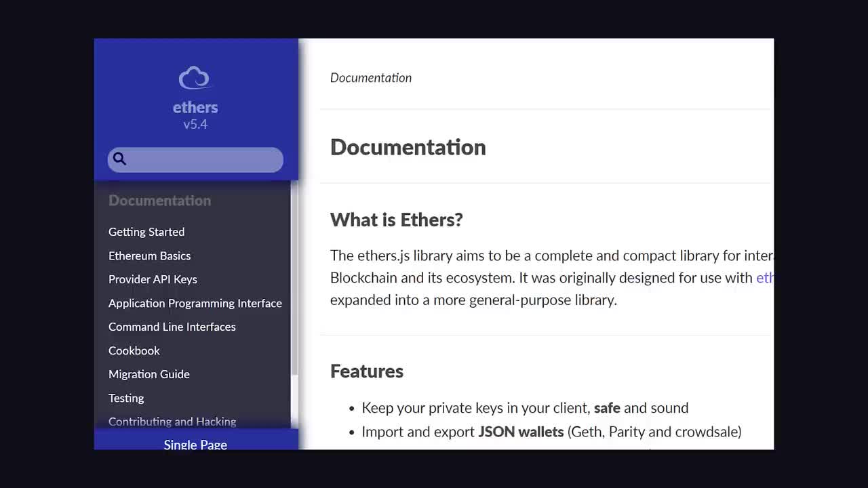Click the main Documentation heading
Screen dimensions: 868x488
tap(408, 147)
